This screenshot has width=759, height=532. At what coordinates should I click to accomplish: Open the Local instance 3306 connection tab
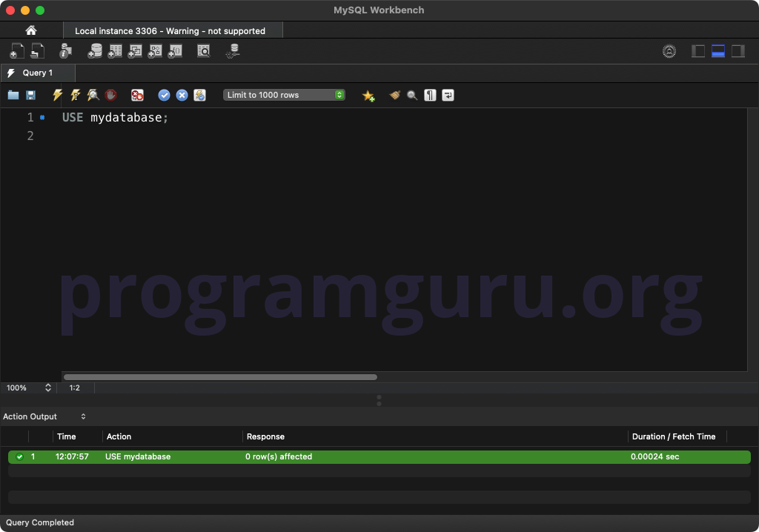[x=170, y=30]
